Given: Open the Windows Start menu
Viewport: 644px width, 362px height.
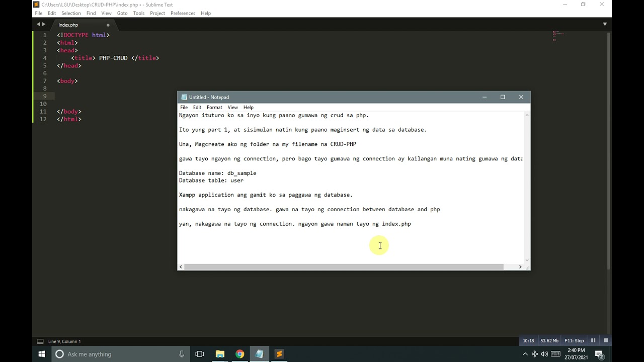Looking at the screenshot, I should pos(42,354).
